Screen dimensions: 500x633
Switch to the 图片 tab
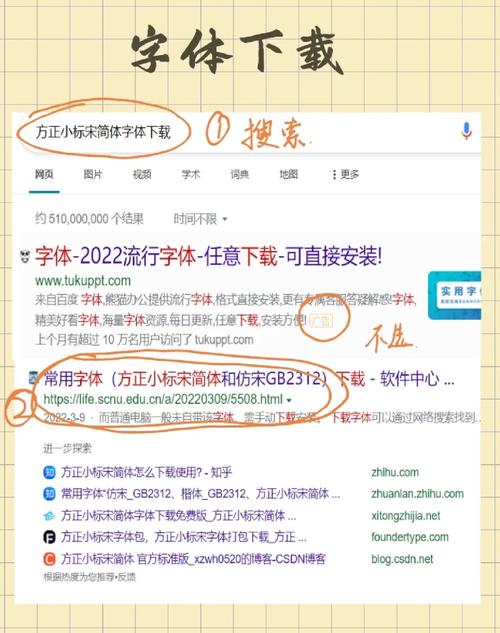click(93, 174)
